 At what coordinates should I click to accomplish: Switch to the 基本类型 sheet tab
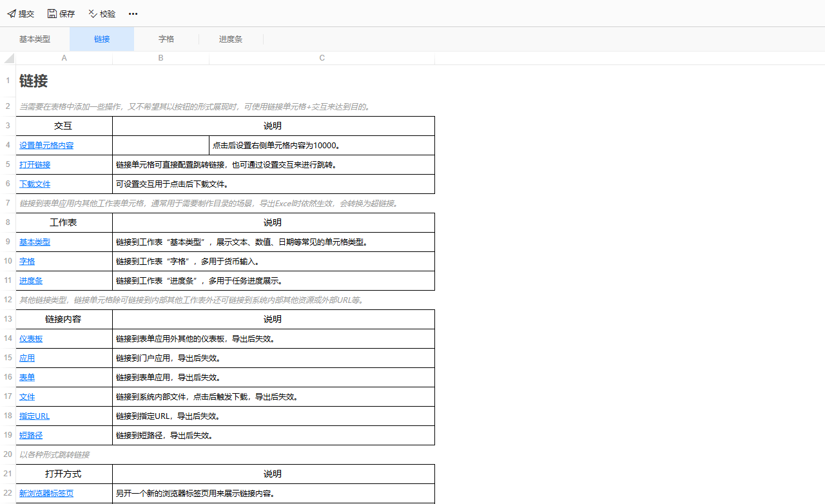(35, 39)
